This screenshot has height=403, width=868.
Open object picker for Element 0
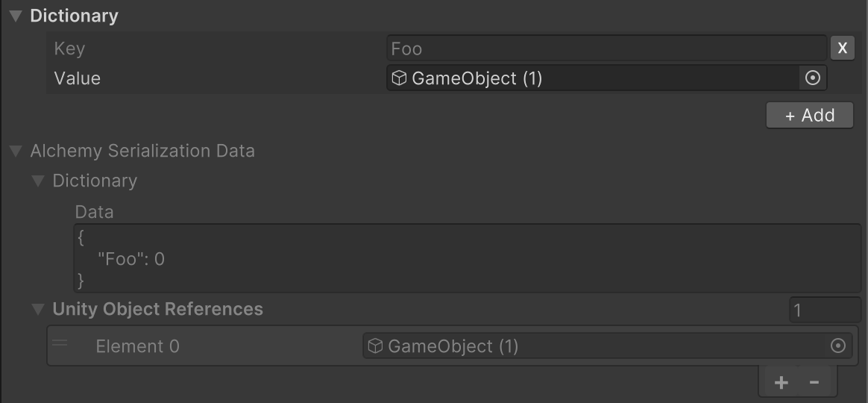837,346
